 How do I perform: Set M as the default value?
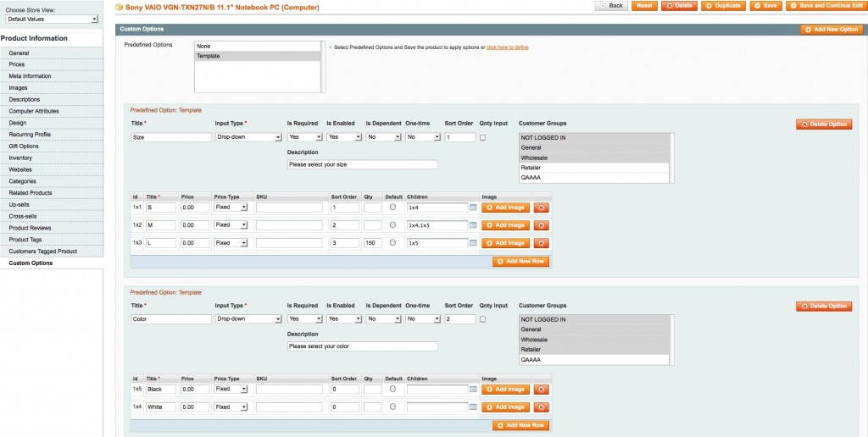[393, 224]
